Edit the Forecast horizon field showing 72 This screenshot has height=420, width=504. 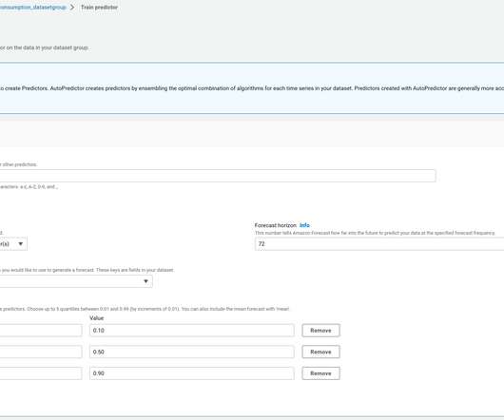coord(379,243)
